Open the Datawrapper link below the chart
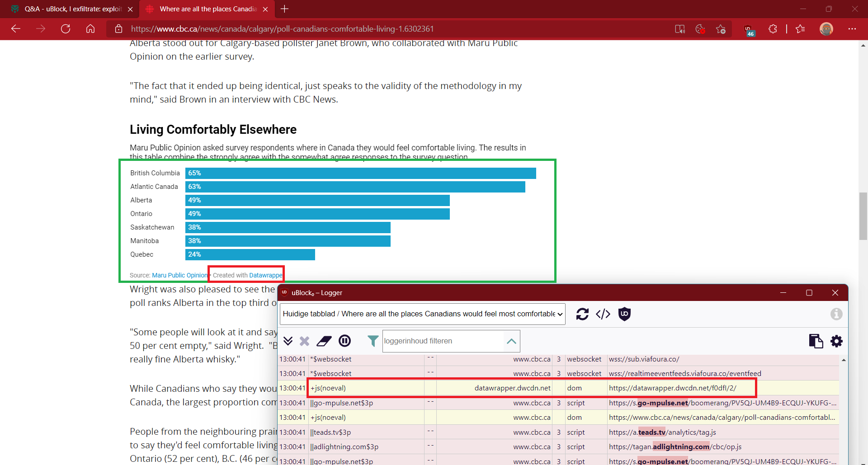The image size is (868, 465). (x=266, y=275)
